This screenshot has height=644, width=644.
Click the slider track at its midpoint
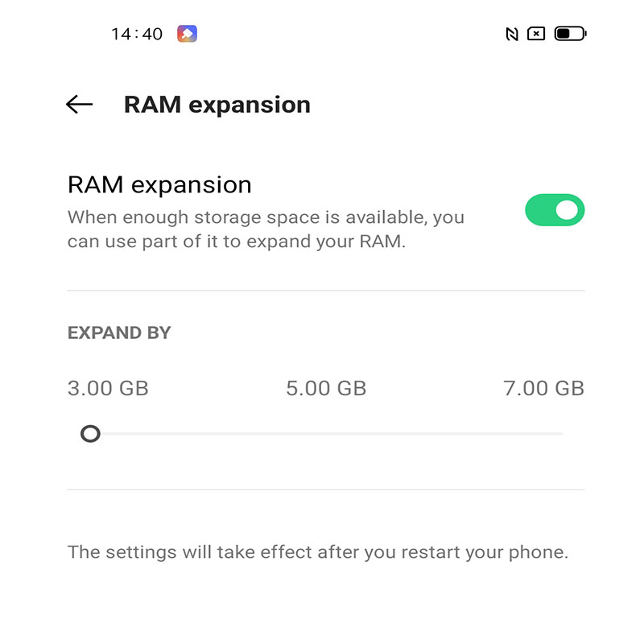click(x=326, y=434)
